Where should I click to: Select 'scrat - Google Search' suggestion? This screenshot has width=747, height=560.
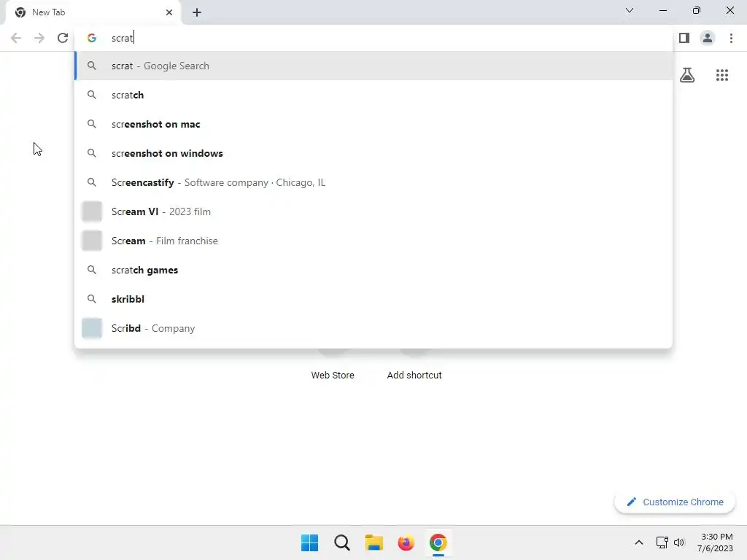pos(373,66)
